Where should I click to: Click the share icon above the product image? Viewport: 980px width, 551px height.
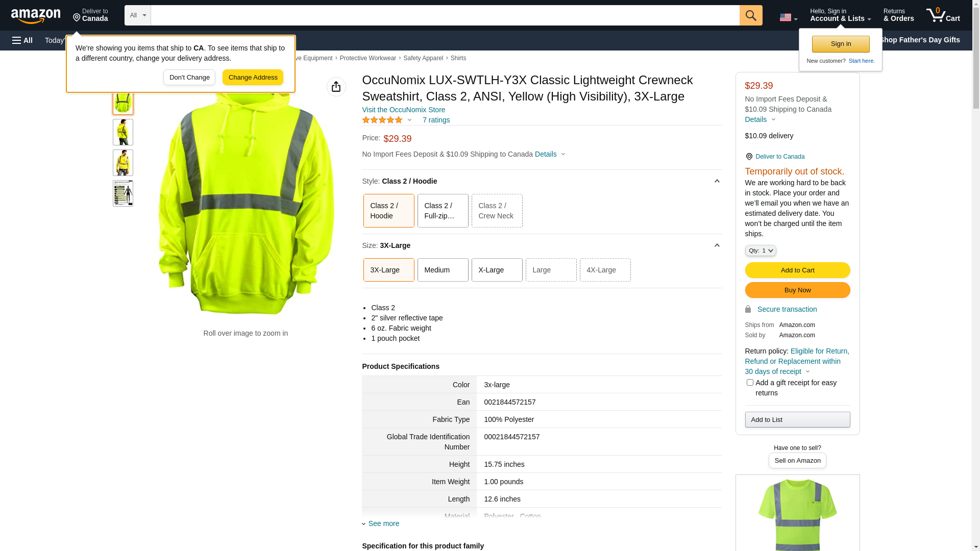[336, 87]
